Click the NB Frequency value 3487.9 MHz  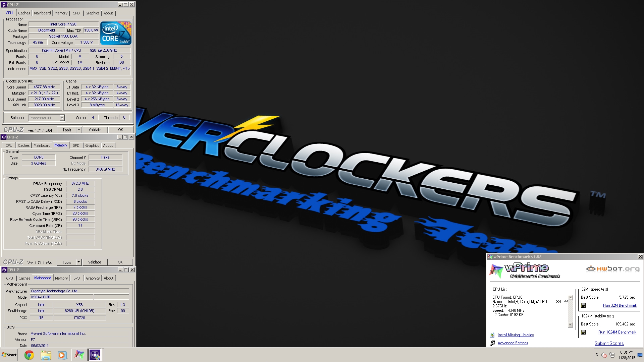click(x=105, y=169)
